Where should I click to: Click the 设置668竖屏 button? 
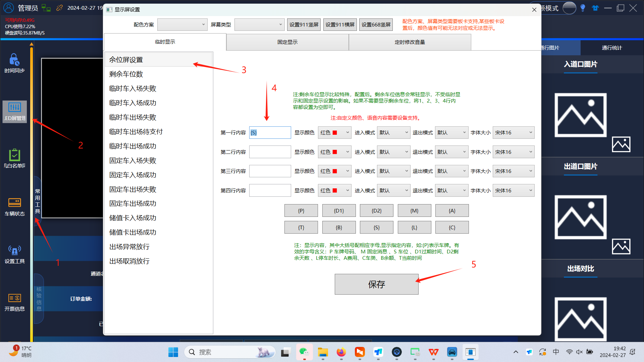(376, 24)
